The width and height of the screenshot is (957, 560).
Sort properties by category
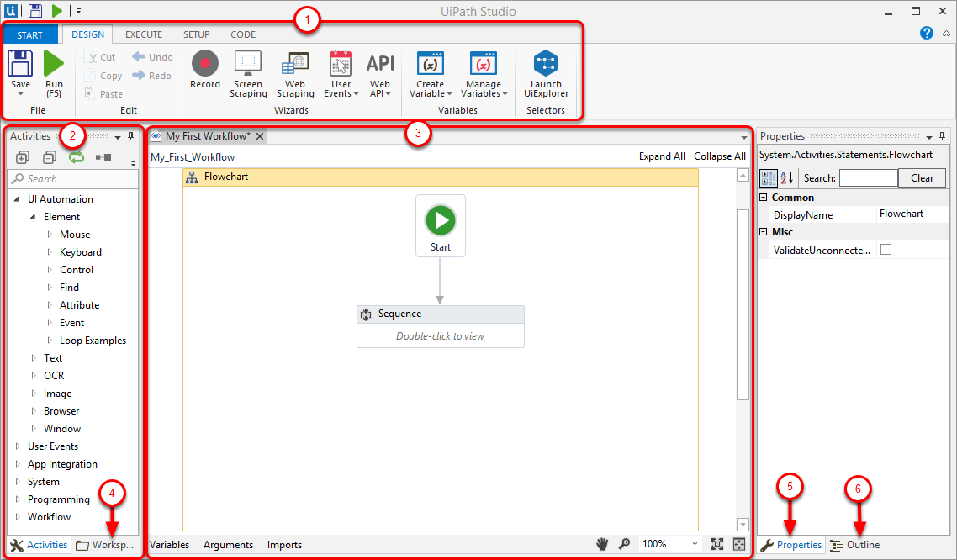click(x=769, y=177)
